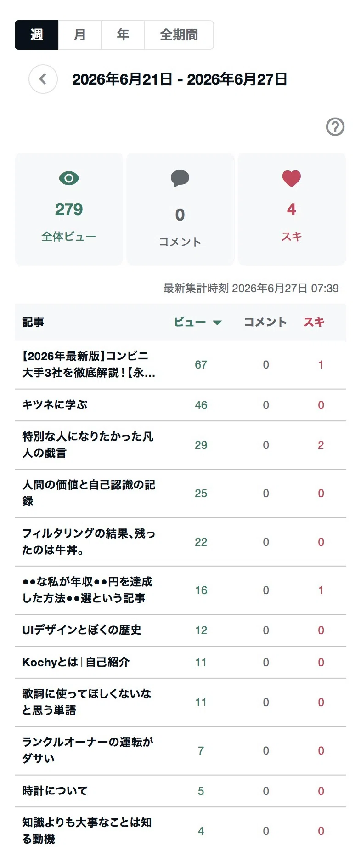Open article キツネに学ぶ
361x868 pixels.
[x=55, y=405]
